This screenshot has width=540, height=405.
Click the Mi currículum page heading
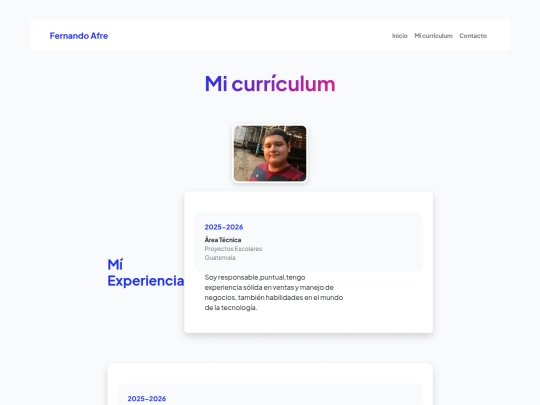pos(270,84)
